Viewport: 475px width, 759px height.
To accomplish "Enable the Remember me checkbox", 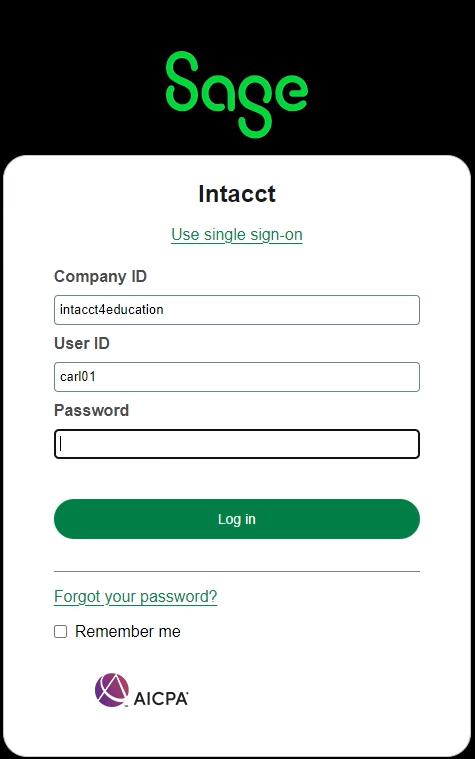I will pyautogui.click(x=61, y=631).
